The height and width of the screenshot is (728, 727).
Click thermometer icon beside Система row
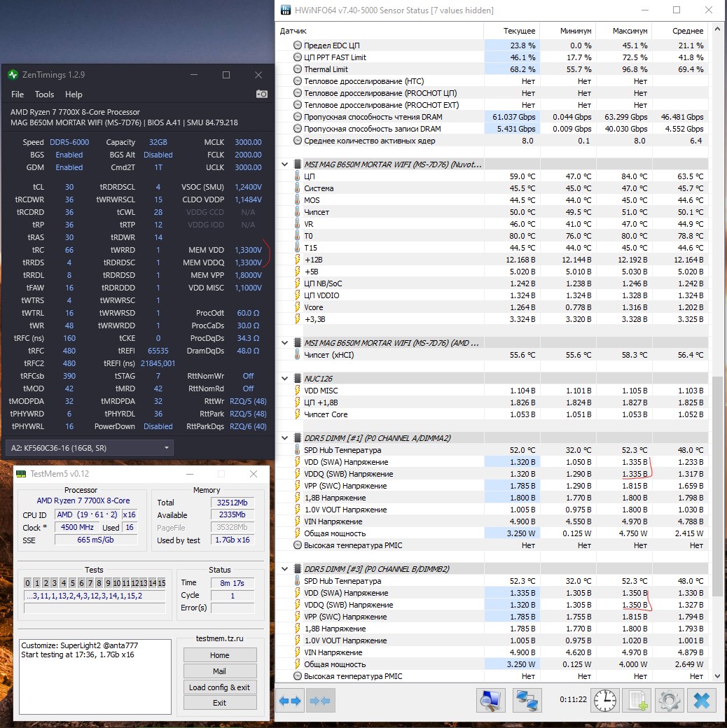point(297,188)
